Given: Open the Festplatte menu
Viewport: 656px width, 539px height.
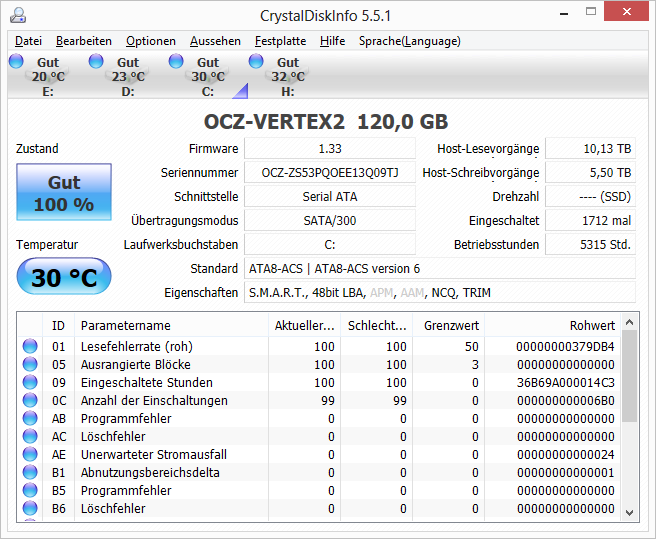Looking at the screenshot, I should tap(280, 41).
